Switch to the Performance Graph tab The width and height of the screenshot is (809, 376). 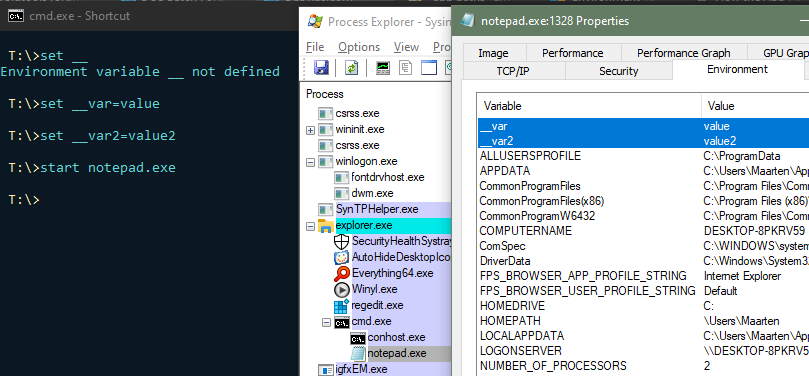pyautogui.click(x=684, y=53)
